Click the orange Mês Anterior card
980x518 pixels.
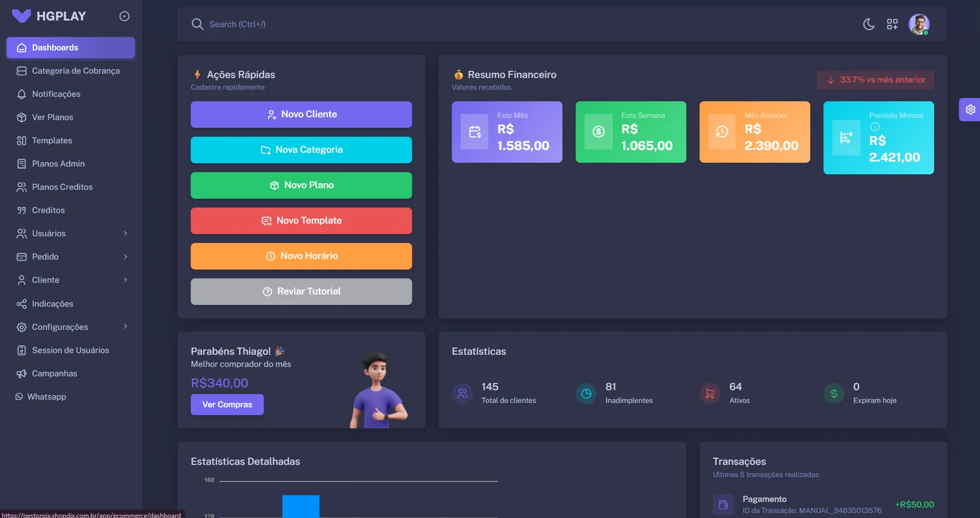[754, 132]
